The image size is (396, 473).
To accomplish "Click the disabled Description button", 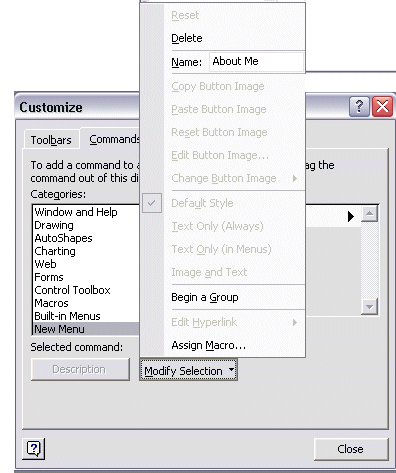I will (80, 369).
